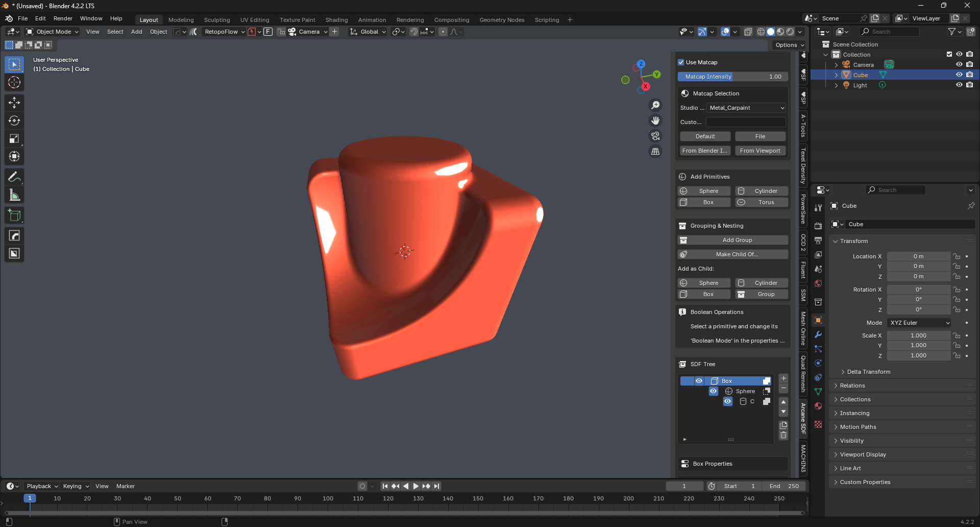The width and height of the screenshot is (980, 527).
Task: Open the Metal_Carpaint studio matcap dropdown
Action: click(x=746, y=108)
